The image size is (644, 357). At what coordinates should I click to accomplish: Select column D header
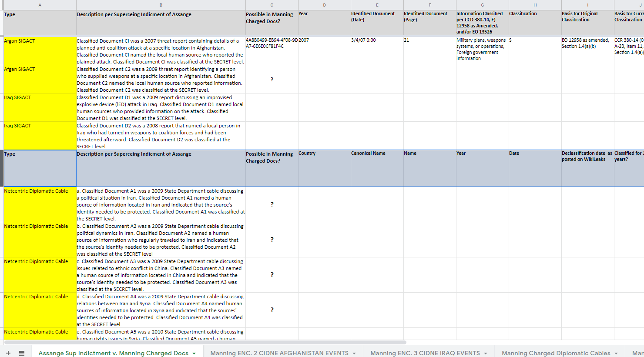[325, 5]
